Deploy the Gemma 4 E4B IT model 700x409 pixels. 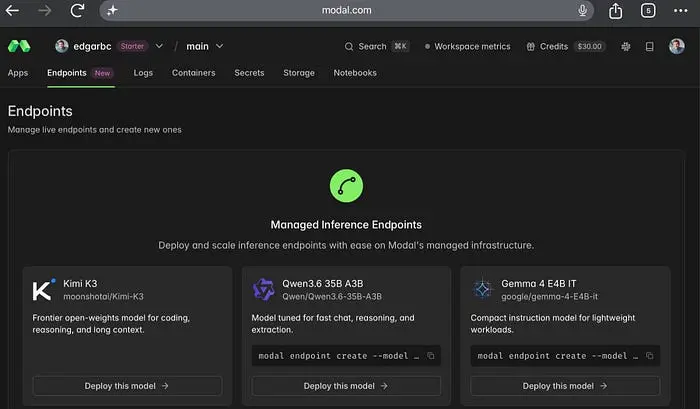(x=565, y=386)
